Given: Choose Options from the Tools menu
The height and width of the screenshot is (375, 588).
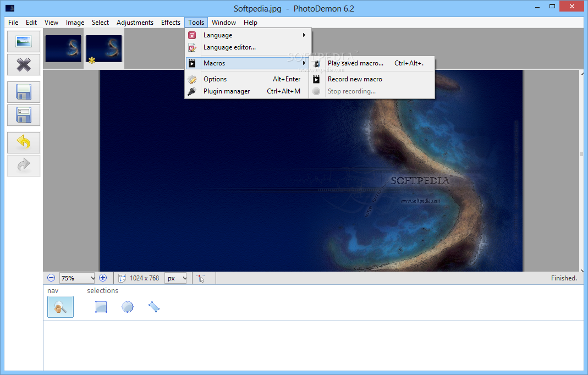Looking at the screenshot, I should 248,79.
